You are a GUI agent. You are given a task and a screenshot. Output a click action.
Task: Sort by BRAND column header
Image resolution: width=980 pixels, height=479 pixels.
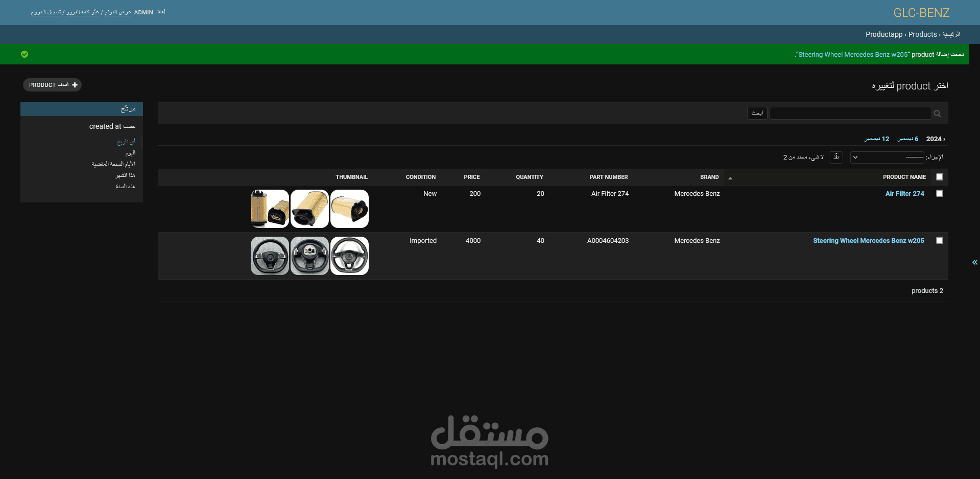(x=709, y=177)
